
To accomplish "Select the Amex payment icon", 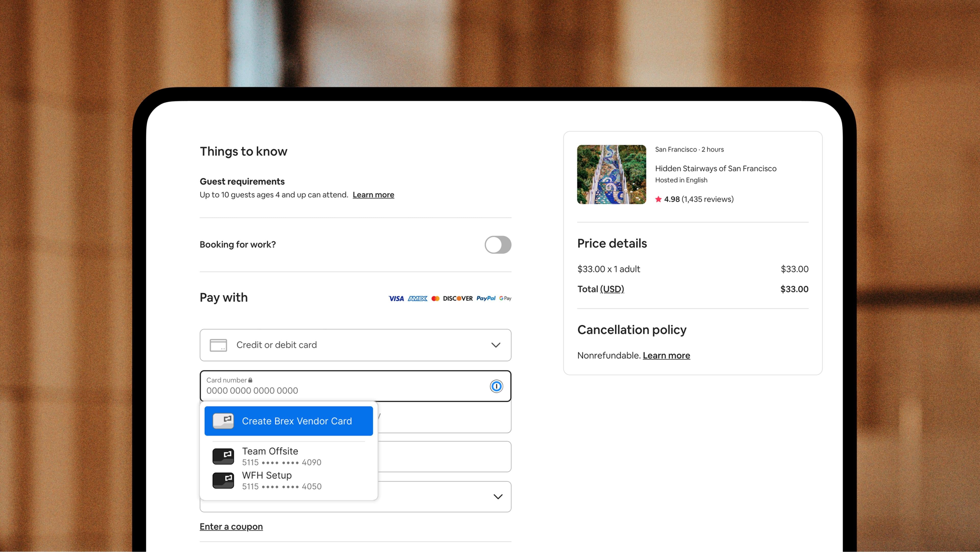I will (418, 298).
